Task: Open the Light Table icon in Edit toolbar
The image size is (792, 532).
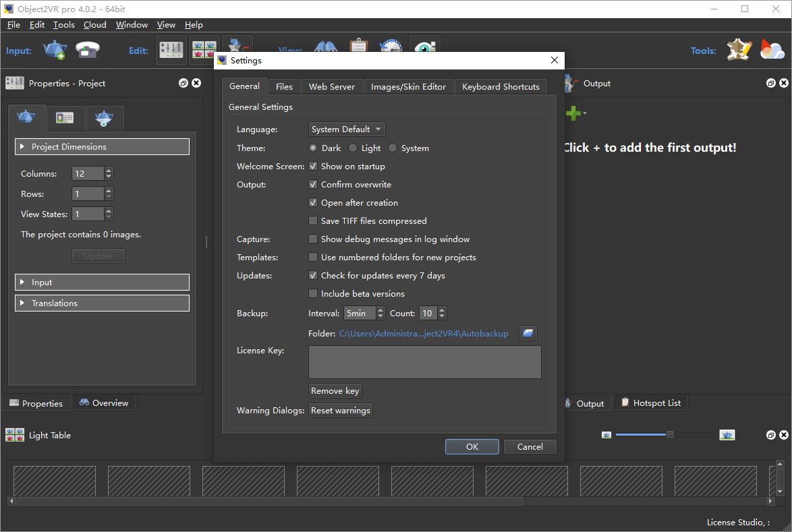Action: pos(204,50)
